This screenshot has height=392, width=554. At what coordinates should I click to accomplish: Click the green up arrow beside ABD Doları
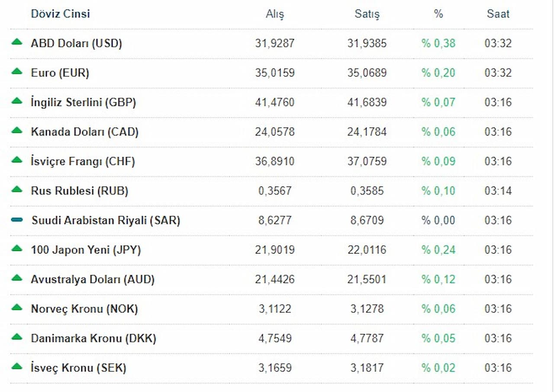click(16, 42)
